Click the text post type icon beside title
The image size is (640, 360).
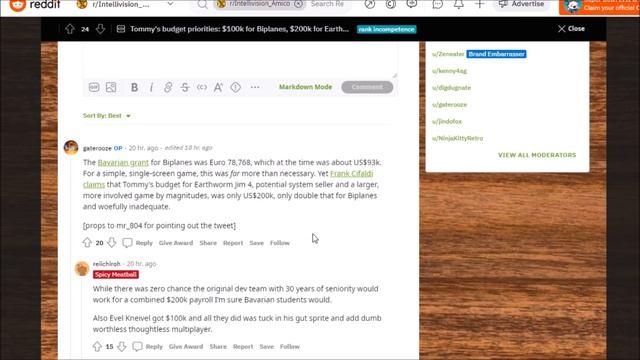[121, 29]
